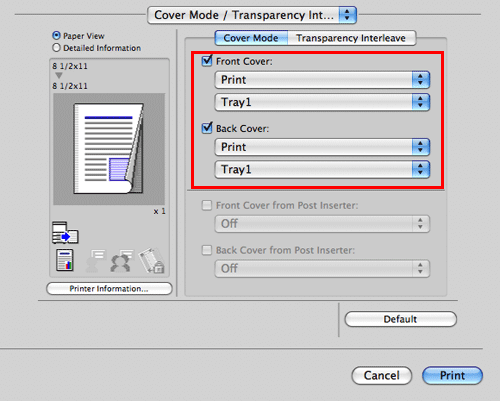500x401 pixels.
Task: Open the Front Cover Tray1 dropdown
Action: coord(322,102)
